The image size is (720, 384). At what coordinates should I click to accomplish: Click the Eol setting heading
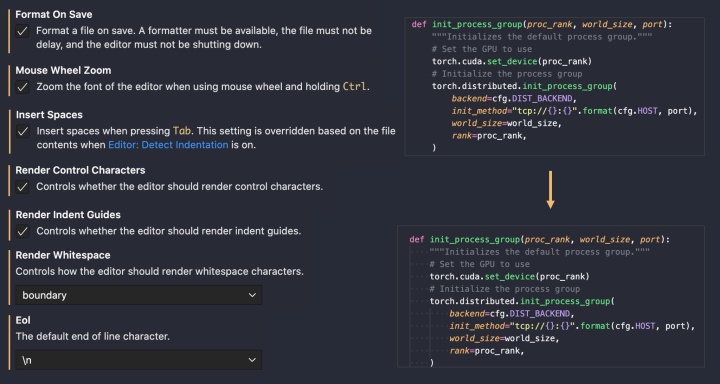[x=23, y=320]
